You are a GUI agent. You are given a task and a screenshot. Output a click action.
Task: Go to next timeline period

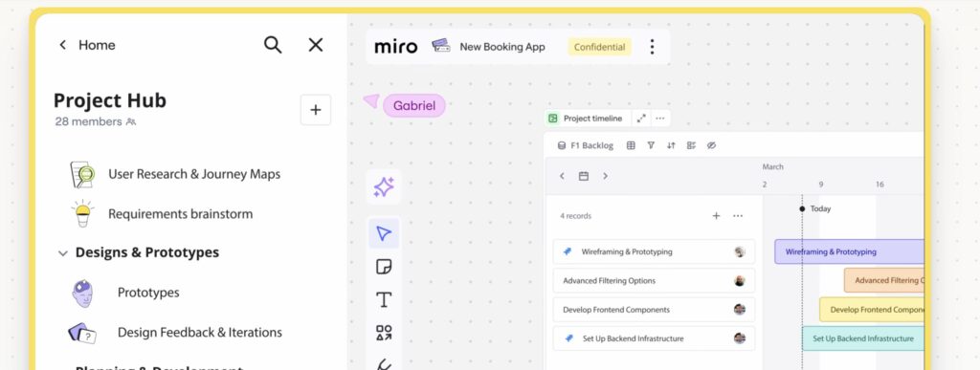(x=605, y=176)
